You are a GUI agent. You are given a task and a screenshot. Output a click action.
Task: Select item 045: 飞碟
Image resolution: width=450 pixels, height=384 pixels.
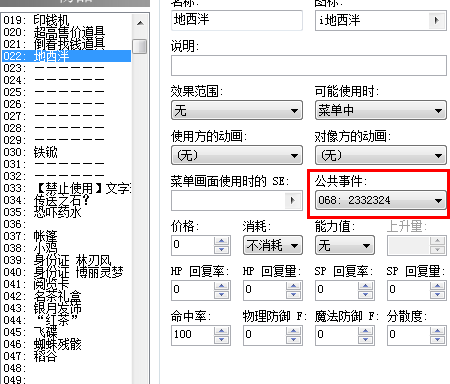point(67,332)
